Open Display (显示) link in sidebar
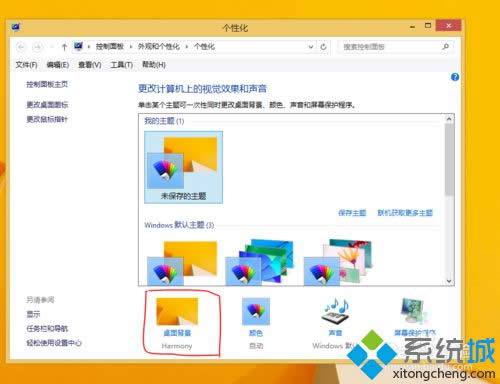 pyautogui.click(x=33, y=314)
